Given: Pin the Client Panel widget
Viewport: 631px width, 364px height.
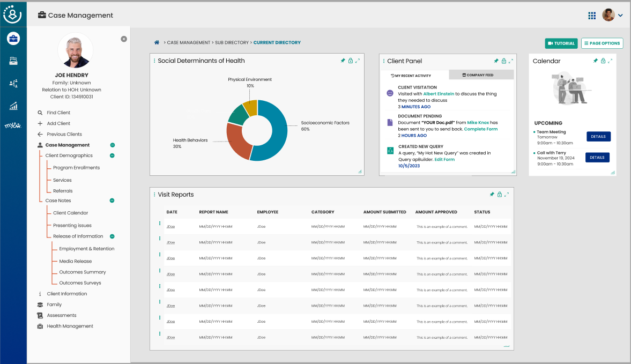Looking at the screenshot, I should [x=496, y=61].
